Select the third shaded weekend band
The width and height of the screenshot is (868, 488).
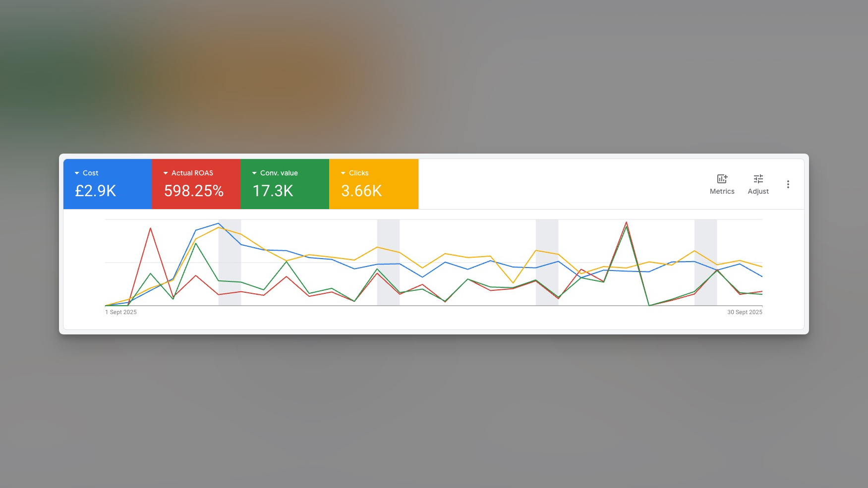click(x=547, y=263)
